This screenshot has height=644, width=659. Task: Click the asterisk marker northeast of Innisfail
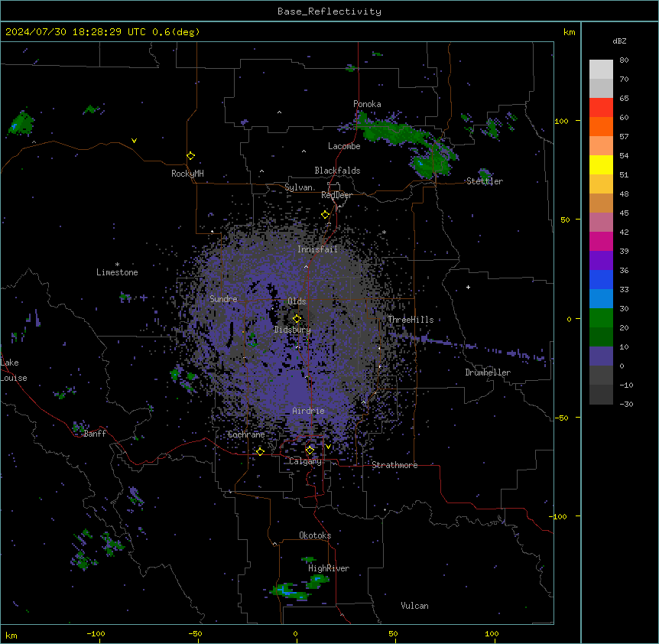(x=384, y=232)
